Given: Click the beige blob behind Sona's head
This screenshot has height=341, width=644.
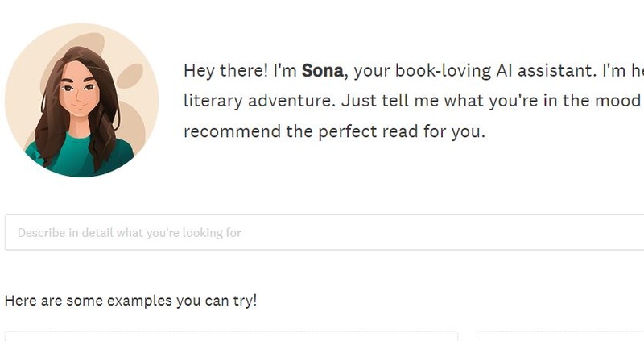Looking at the screenshot, I should pyautogui.click(x=130, y=75).
